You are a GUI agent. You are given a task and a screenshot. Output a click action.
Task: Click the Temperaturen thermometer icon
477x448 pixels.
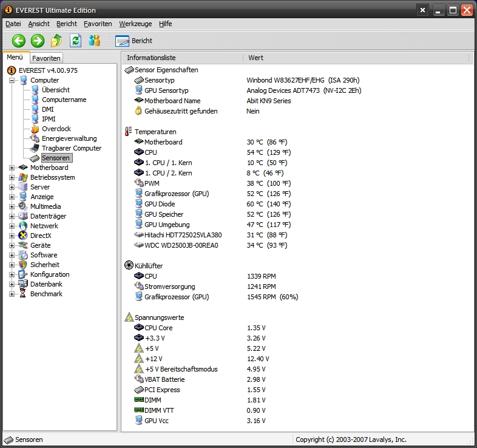[x=129, y=132]
